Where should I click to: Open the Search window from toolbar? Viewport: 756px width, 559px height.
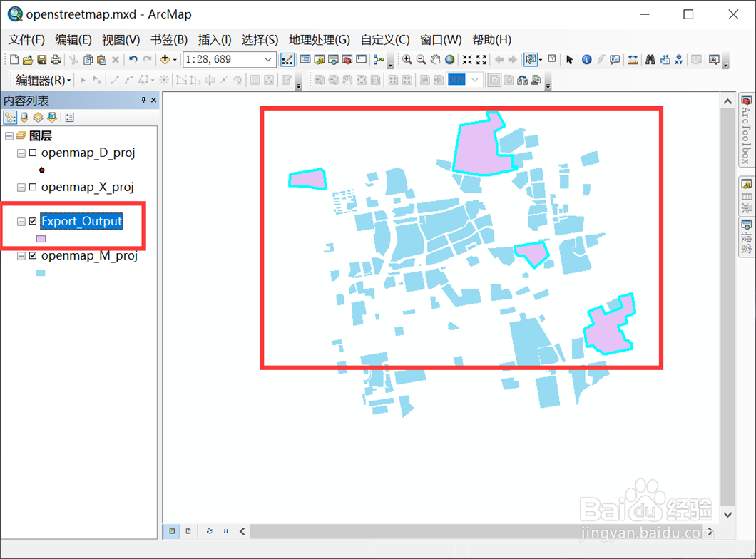tap(333, 60)
